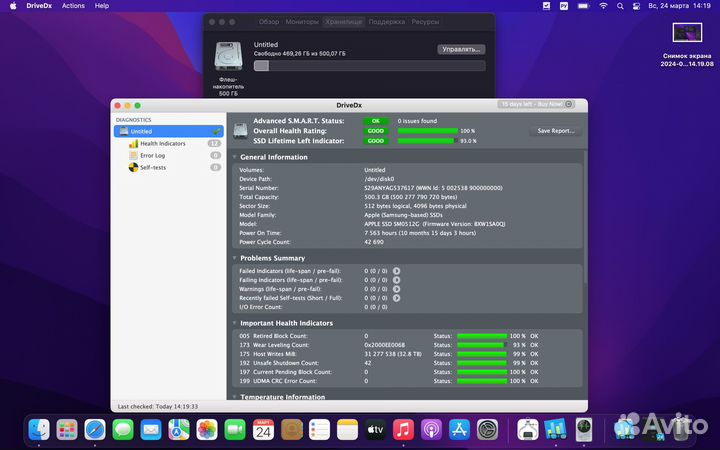The width and height of the screenshot is (720, 450).
Task: Open Reminders app in Dock
Action: click(x=320, y=430)
